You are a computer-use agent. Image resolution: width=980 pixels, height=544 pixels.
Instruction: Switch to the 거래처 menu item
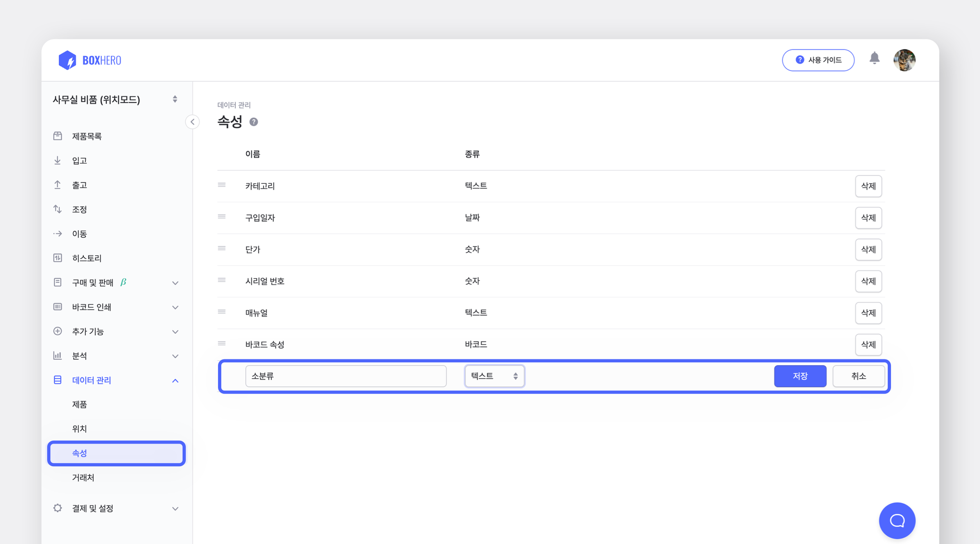(x=82, y=478)
